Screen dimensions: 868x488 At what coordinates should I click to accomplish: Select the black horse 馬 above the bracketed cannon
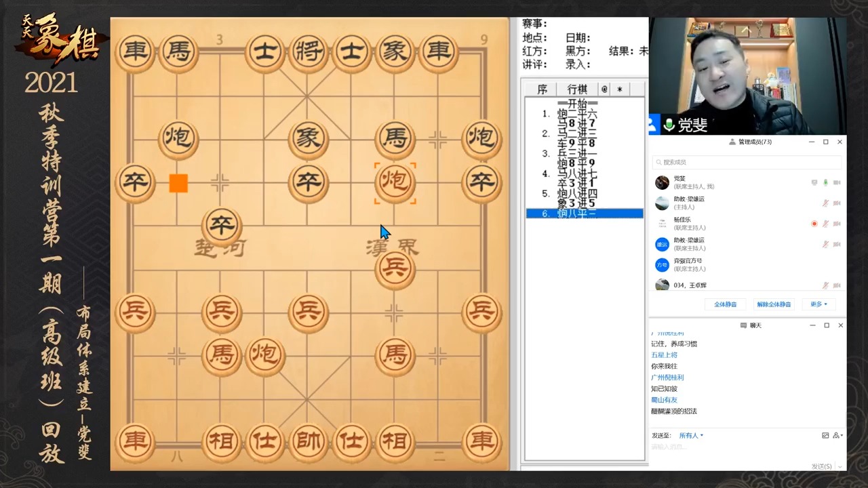coord(395,139)
